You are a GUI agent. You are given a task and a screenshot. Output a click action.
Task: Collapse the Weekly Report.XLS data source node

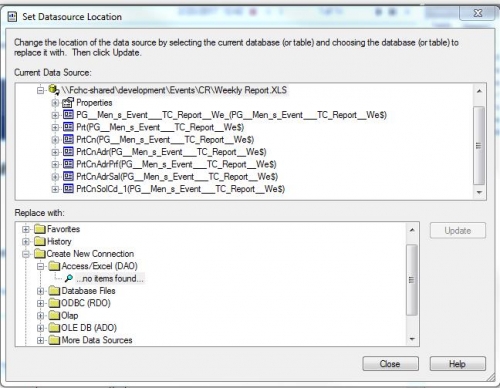point(40,90)
